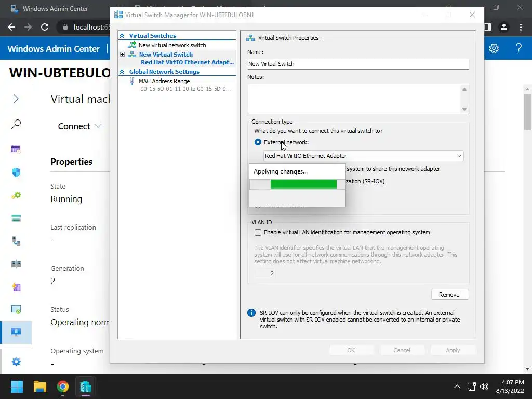
Task: Click the Applying changes progress bar
Action: [297, 184]
